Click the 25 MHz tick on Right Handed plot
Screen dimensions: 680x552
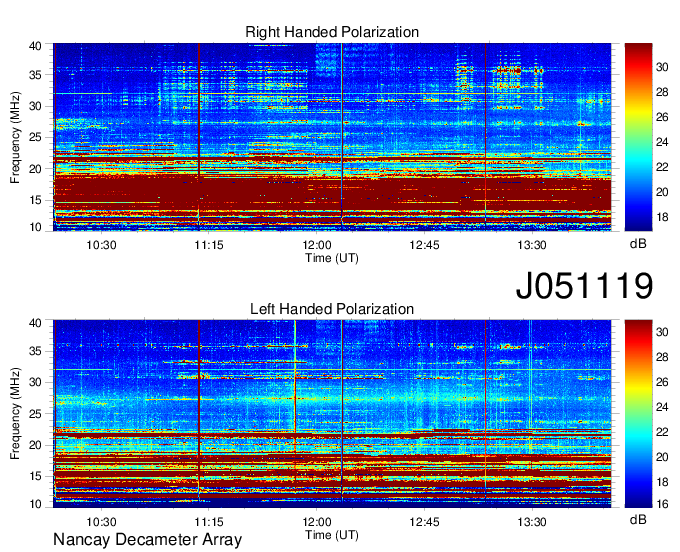36,137
